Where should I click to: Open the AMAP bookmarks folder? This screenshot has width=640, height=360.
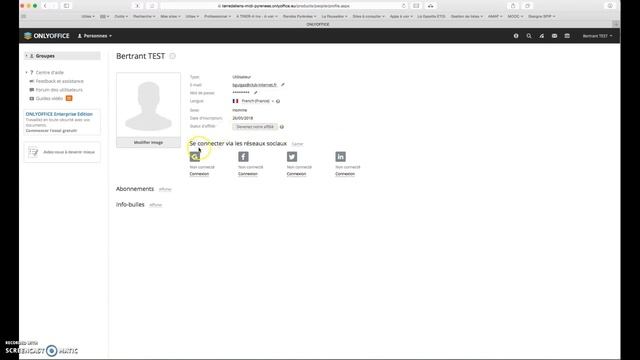pos(495,16)
